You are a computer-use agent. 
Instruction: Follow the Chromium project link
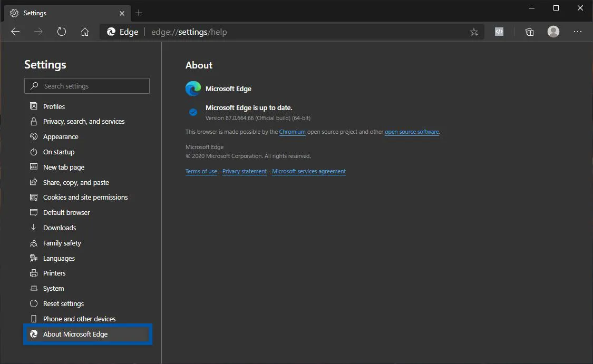pos(293,132)
